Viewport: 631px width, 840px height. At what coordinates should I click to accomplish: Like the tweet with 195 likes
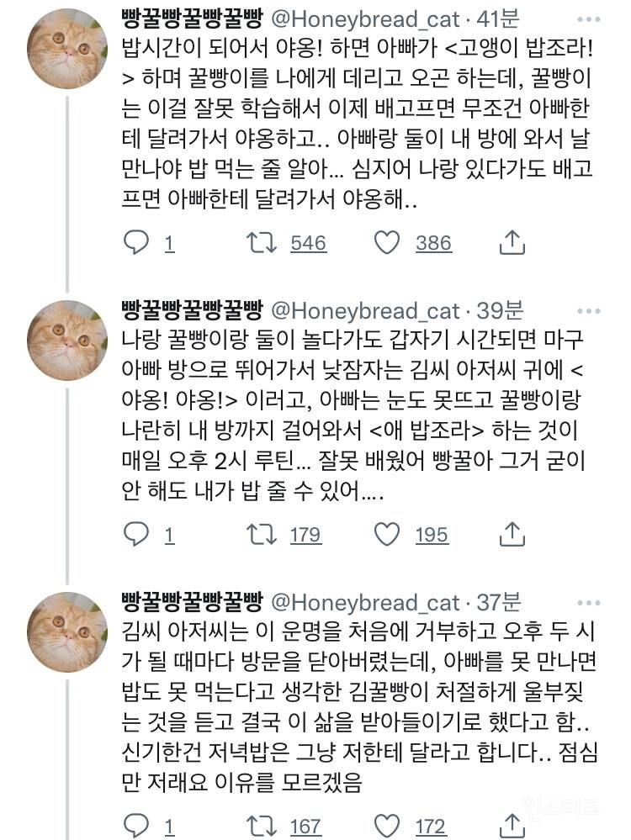[387, 535]
